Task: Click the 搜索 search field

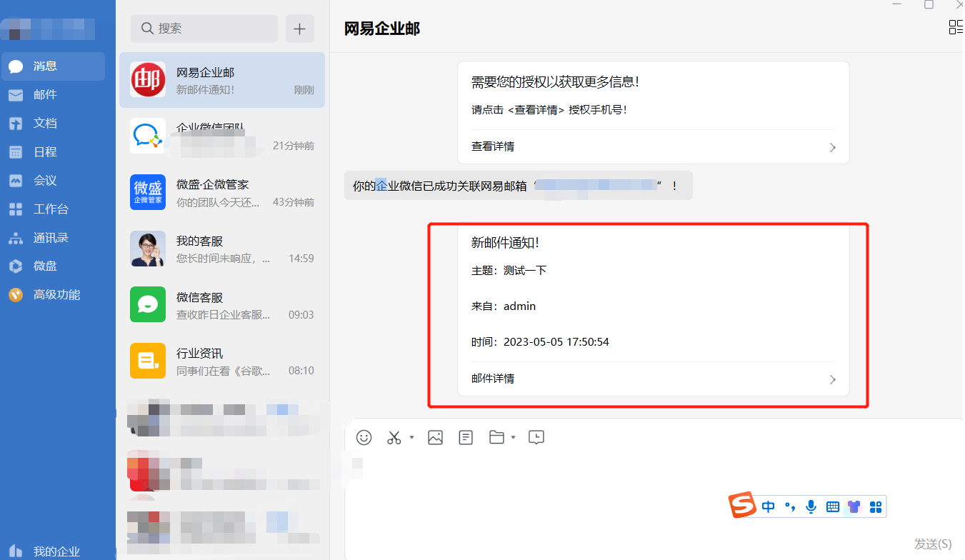Action: coord(204,29)
